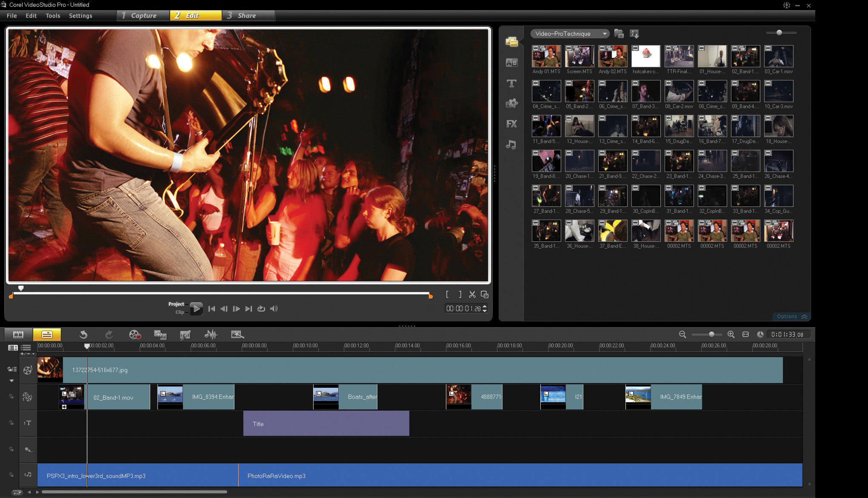Click the Text/Title tool icon

pyautogui.click(x=511, y=83)
